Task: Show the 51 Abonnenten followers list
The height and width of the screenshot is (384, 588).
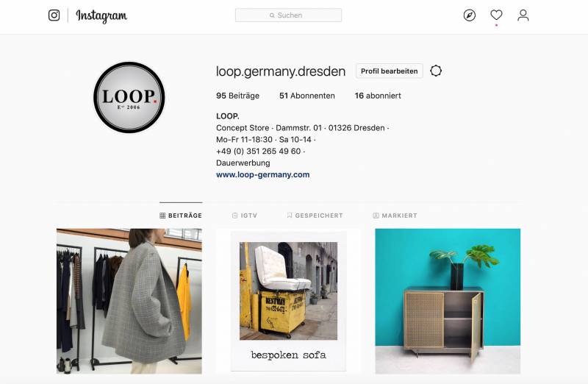Action: [307, 96]
